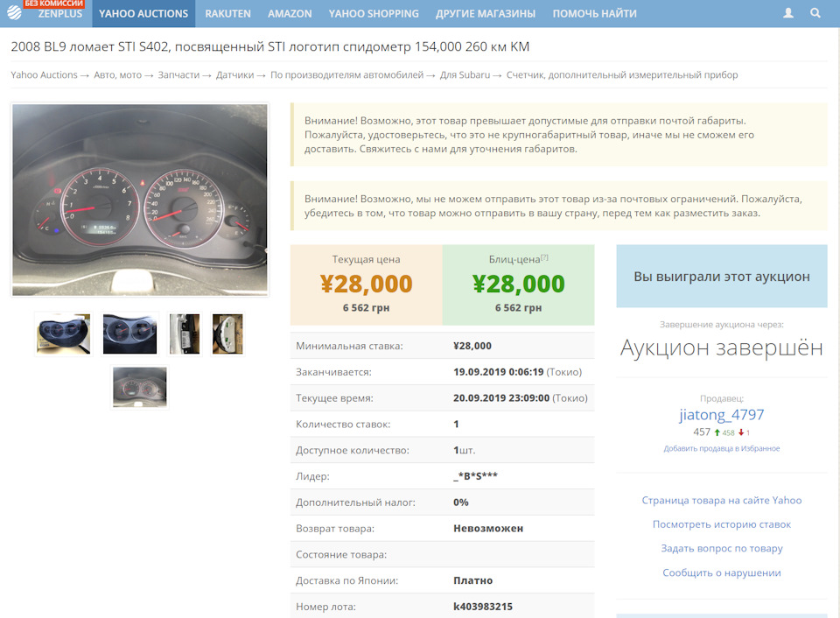This screenshot has height=618, width=840.
Task: Go to Авто, мото breadcrumb
Action: [x=118, y=75]
